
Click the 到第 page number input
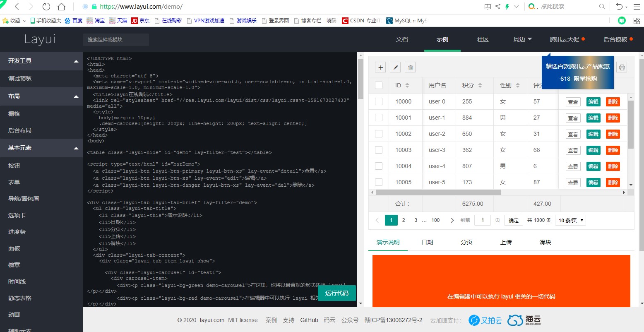tap(483, 220)
